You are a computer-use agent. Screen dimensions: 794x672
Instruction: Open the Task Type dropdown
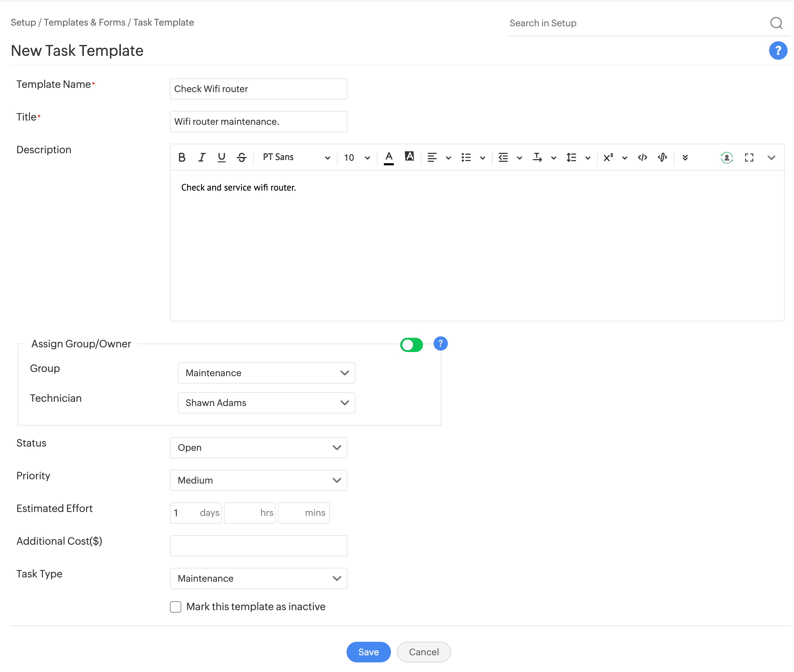(259, 578)
